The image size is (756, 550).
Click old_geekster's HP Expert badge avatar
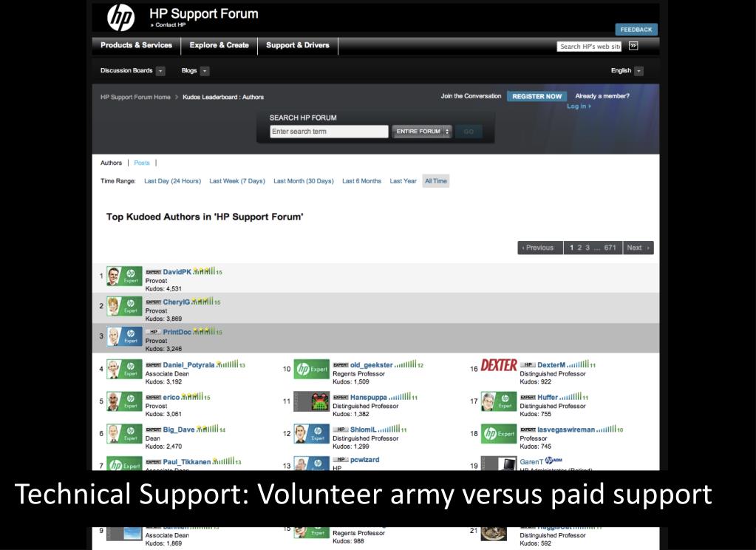[x=311, y=369]
